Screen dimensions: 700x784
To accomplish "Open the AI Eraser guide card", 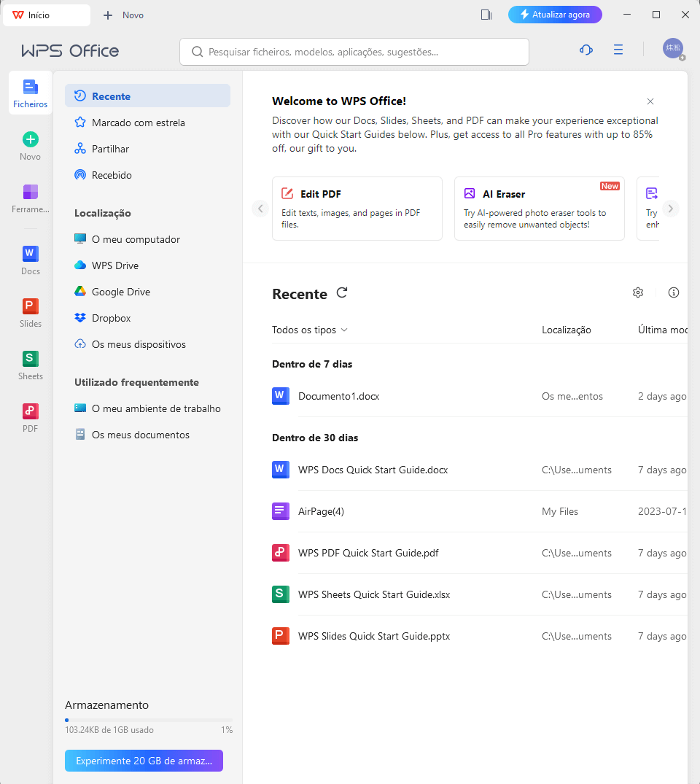I will 539,209.
